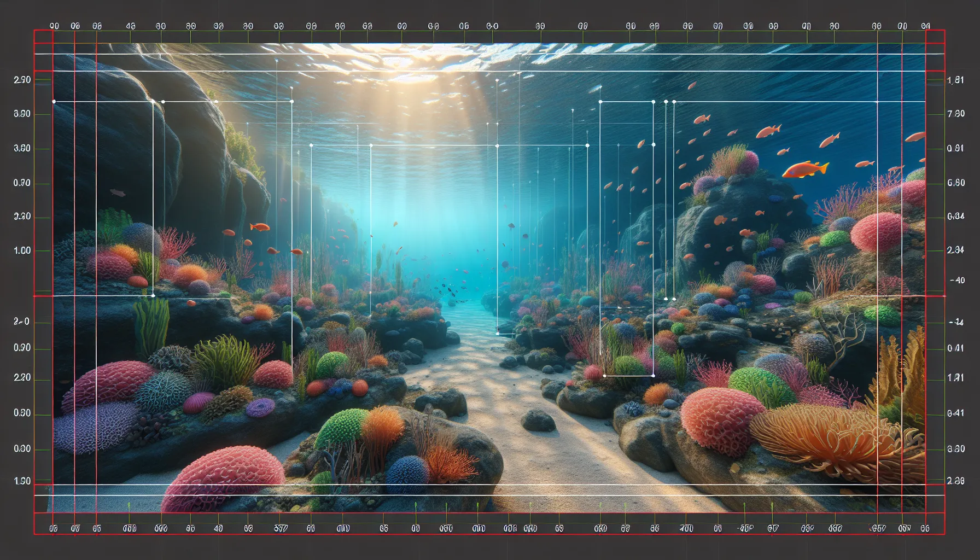Select the -40 label on right ruler

tap(957, 281)
